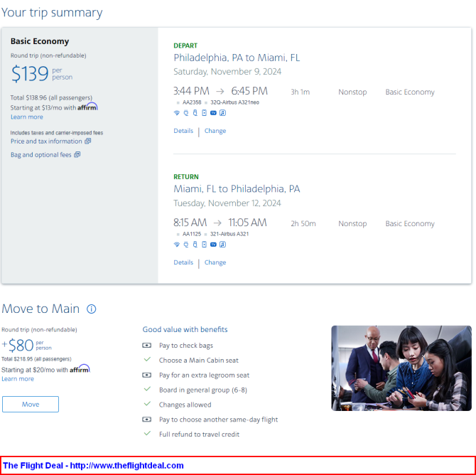Click the USB power icon for flight AA2358
This screenshot has height=475, width=476.
(195, 113)
